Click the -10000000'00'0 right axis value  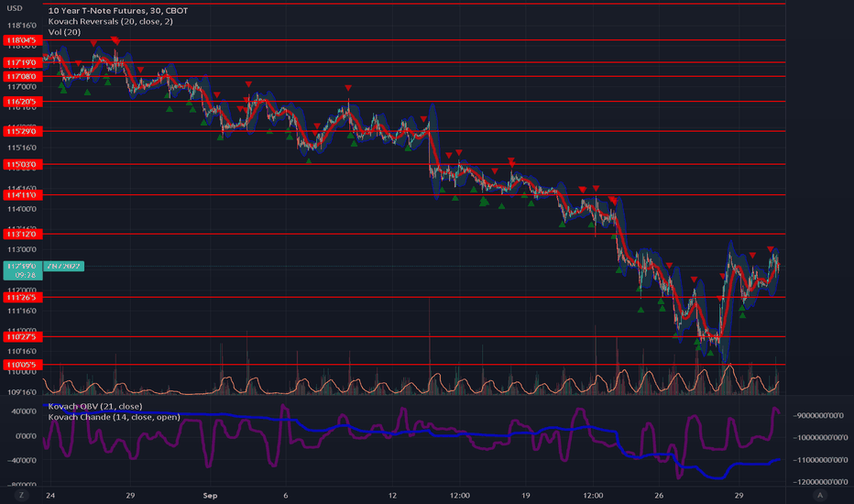pos(818,437)
